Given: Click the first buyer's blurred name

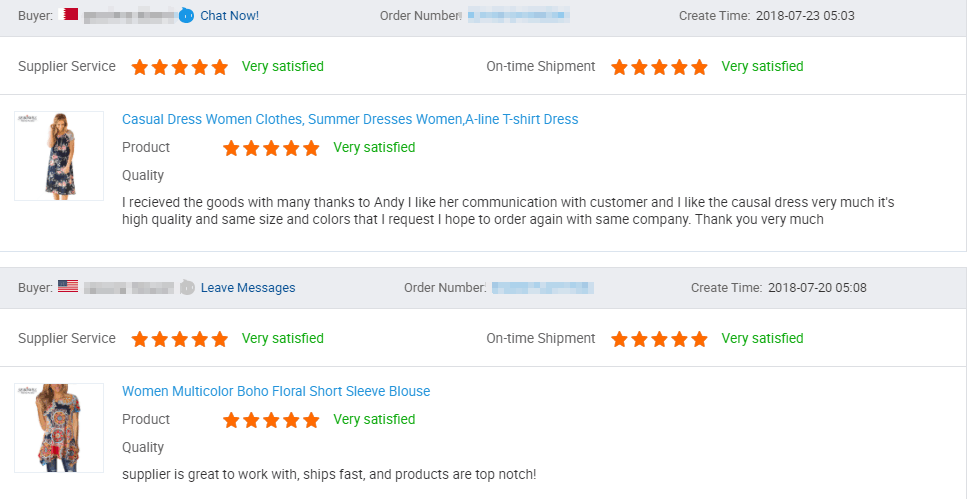Looking at the screenshot, I should click(130, 15).
